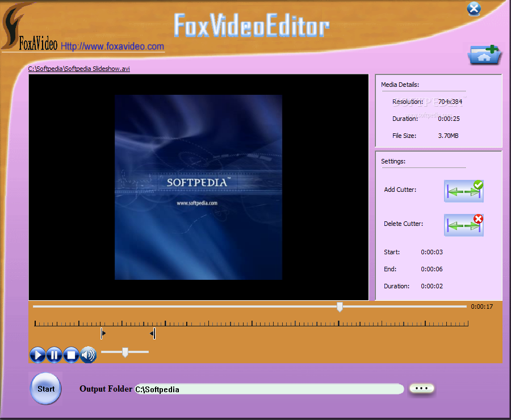Image resolution: width=511 pixels, height=420 pixels.
Task: Select the cutter end marker on timeline
Action: pyautogui.click(x=153, y=333)
